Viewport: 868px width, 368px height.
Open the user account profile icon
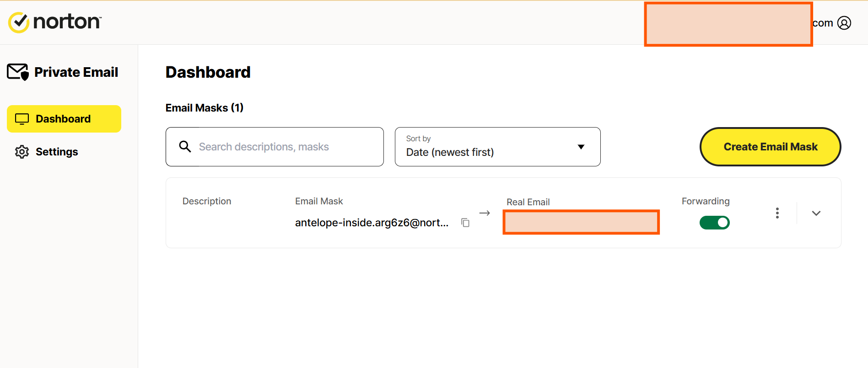844,23
